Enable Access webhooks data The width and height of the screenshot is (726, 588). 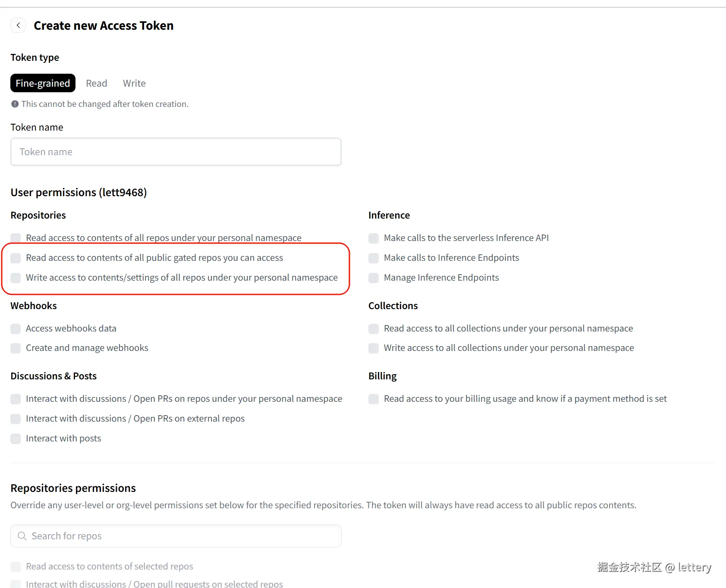[16, 329]
